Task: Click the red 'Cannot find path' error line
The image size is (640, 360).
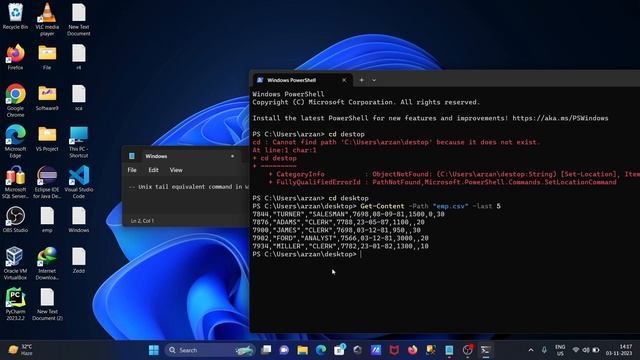Action: (396, 142)
